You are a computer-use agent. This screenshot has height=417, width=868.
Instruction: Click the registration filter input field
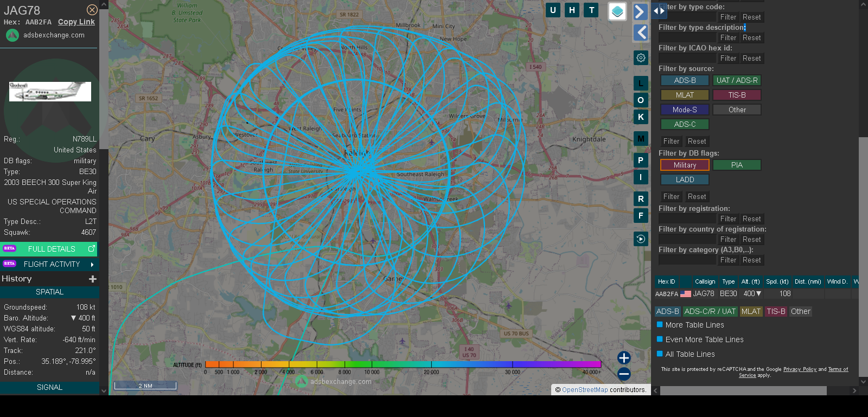click(687, 219)
